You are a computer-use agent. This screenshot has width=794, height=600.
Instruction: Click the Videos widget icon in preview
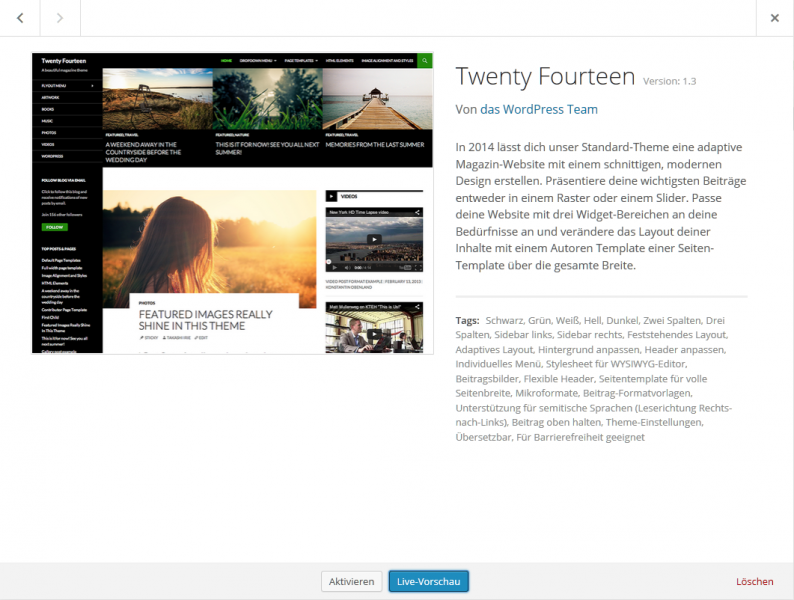(333, 197)
